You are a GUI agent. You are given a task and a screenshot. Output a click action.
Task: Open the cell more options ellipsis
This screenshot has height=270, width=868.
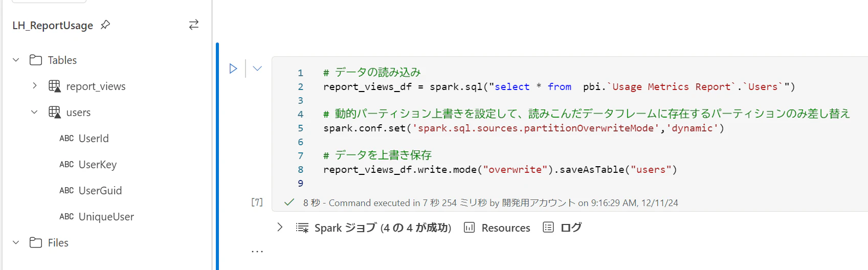pos(257,252)
